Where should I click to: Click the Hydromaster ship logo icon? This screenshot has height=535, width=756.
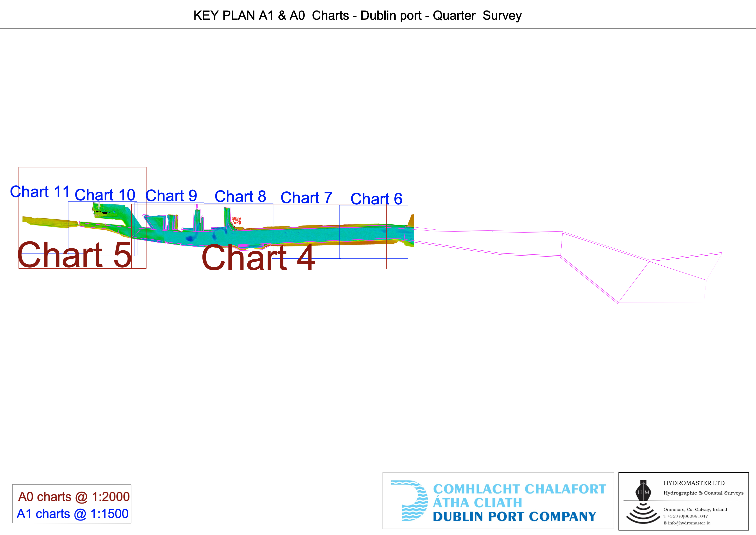click(643, 491)
